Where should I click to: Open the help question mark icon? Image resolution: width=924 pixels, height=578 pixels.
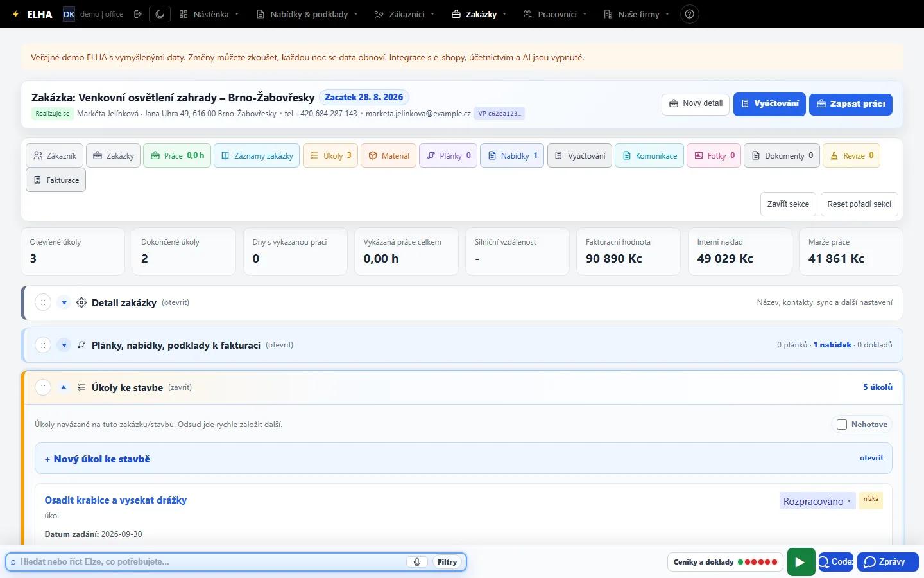pyautogui.click(x=690, y=14)
